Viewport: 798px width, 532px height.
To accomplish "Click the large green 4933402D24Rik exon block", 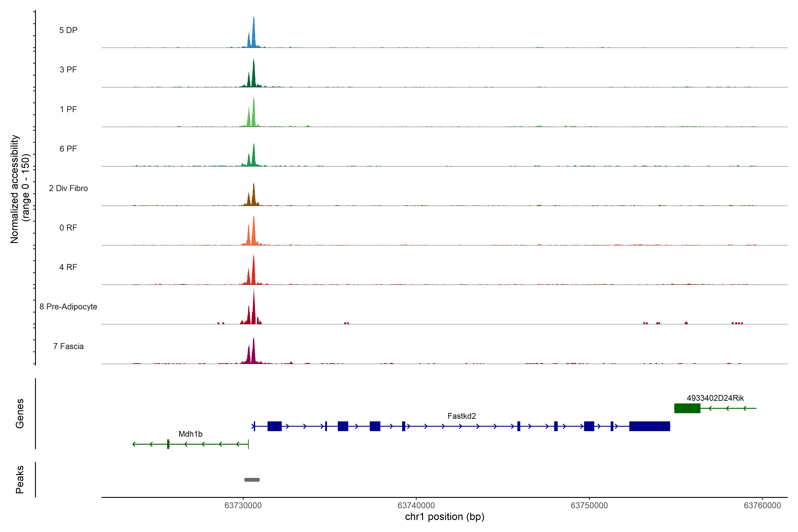I will click(x=687, y=408).
